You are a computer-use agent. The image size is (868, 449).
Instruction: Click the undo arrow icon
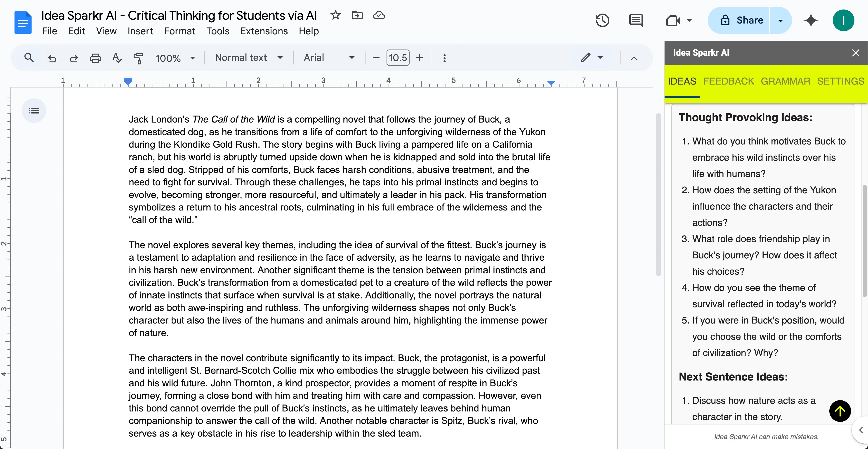pos(52,58)
